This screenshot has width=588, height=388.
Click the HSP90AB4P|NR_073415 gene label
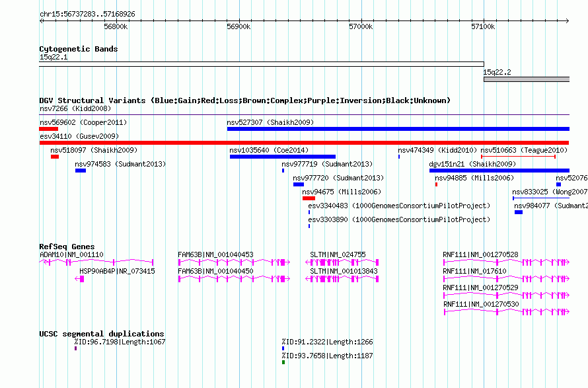117,271
